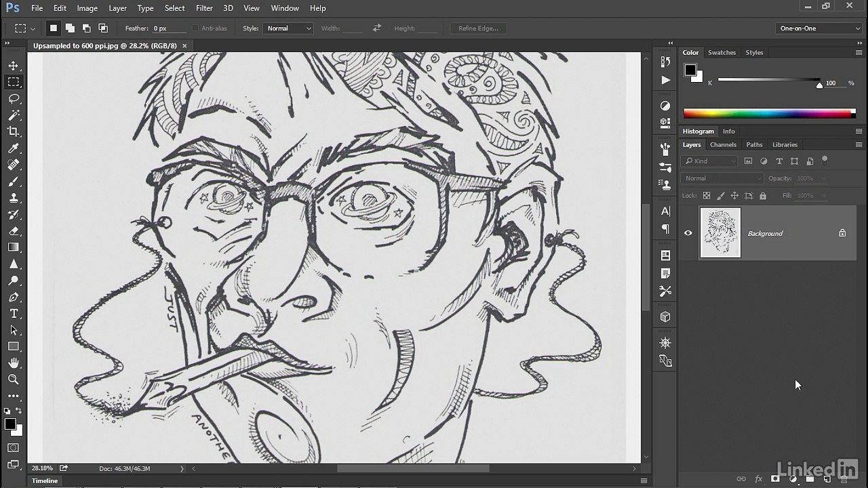Select the Magic Wand tool

pyautogui.click(x=14, y=115)
